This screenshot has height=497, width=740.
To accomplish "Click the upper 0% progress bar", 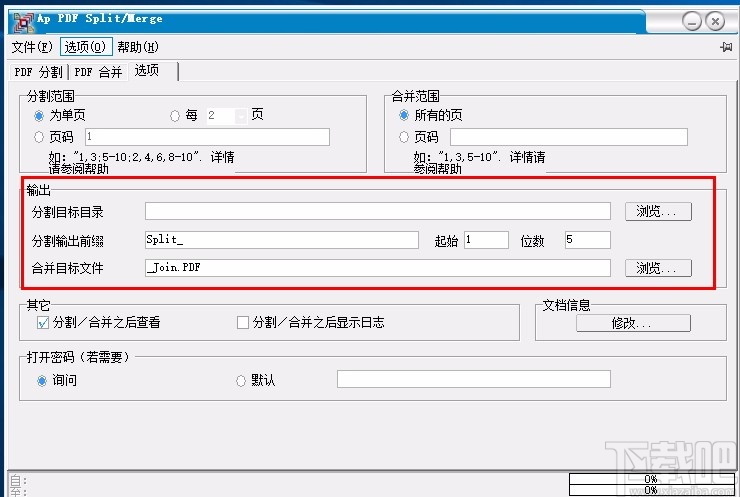I will click(651, 479).
